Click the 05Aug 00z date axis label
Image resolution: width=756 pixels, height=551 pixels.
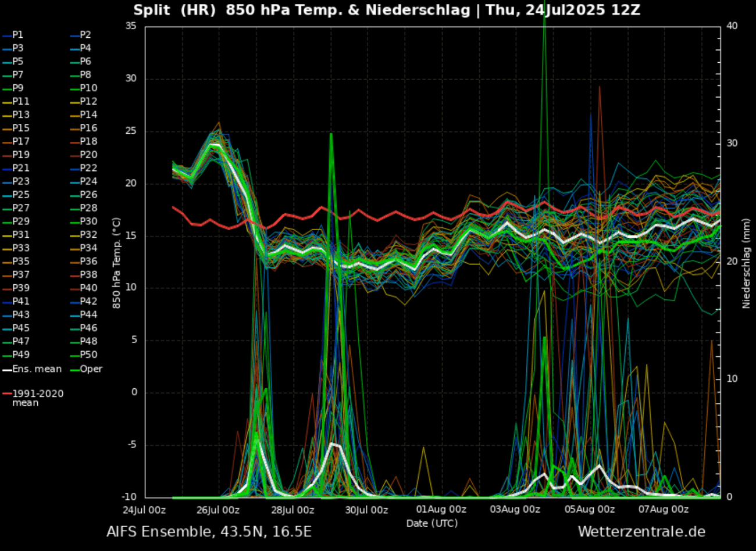pos(589,510)
